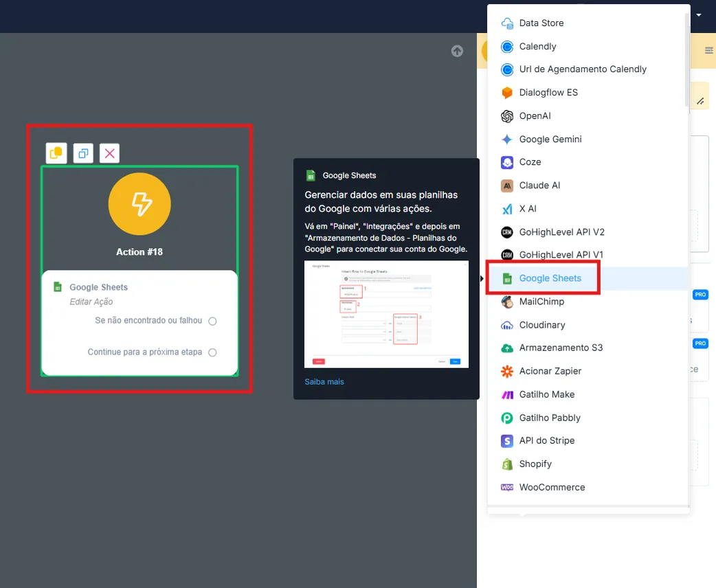The height and width of the screenshot is (588, 716).
Task: Click the Armazenamento S3 upload icon
Action: pos(507,348)
